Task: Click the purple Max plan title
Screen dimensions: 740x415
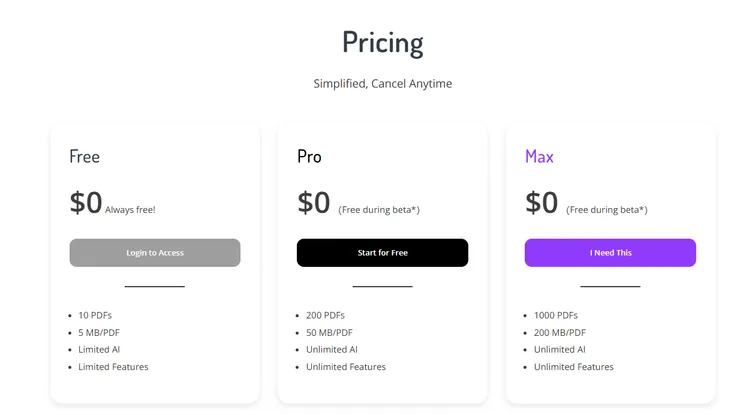Action: point(539,157)
